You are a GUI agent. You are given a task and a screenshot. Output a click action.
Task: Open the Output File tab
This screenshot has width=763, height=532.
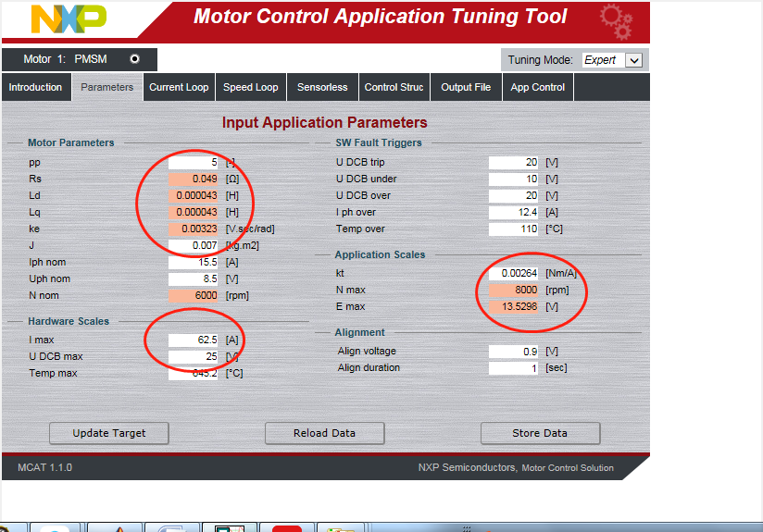(x=466, y=87)
